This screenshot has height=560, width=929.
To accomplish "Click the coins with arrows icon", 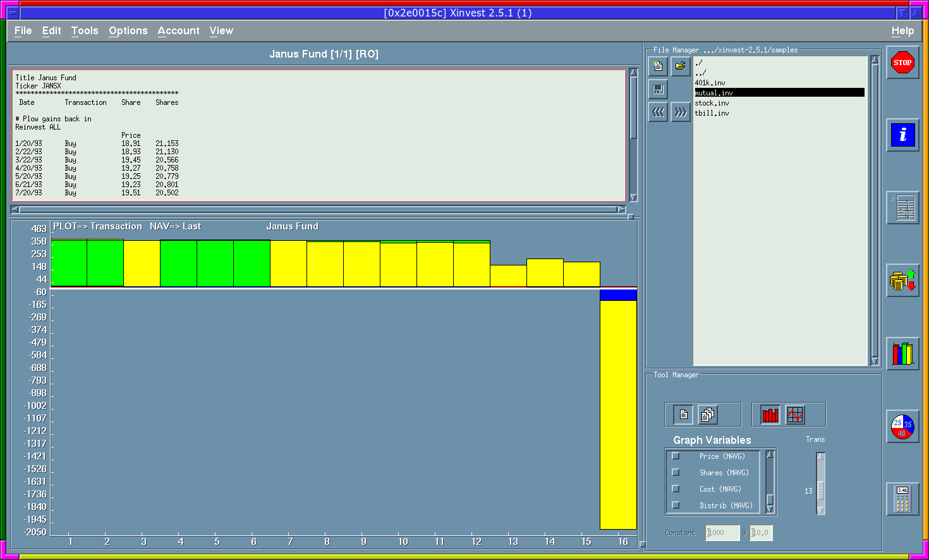I will point(902,281).
